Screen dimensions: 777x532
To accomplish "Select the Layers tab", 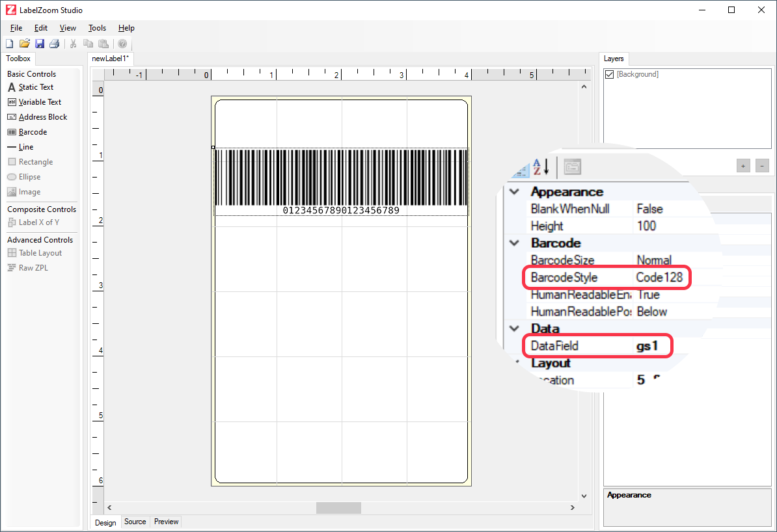I will coord(614,59).
